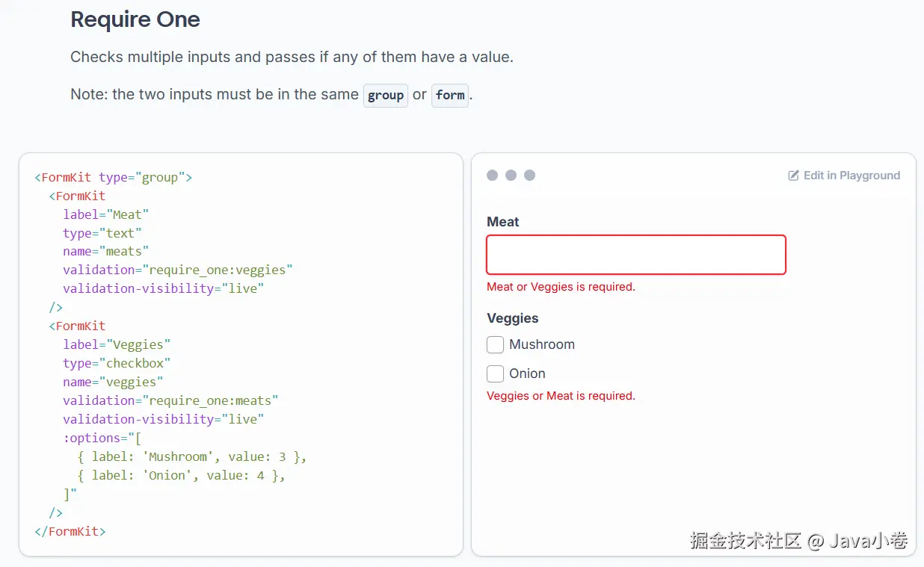Click the "Veggies or Meat is required" error

pyautogui.click(x=561, y=396)
